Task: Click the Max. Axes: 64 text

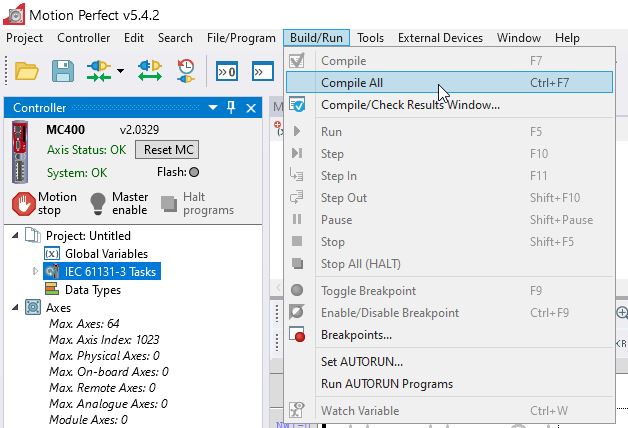Action: tap(84, 324)
